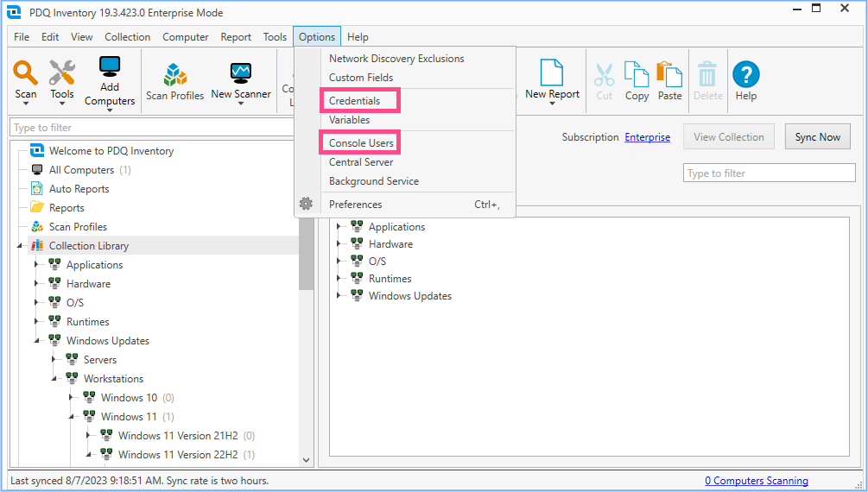Click the Scan magnifier toolbar icon
This screenshot has height=492, width=868.
point(25,73)
